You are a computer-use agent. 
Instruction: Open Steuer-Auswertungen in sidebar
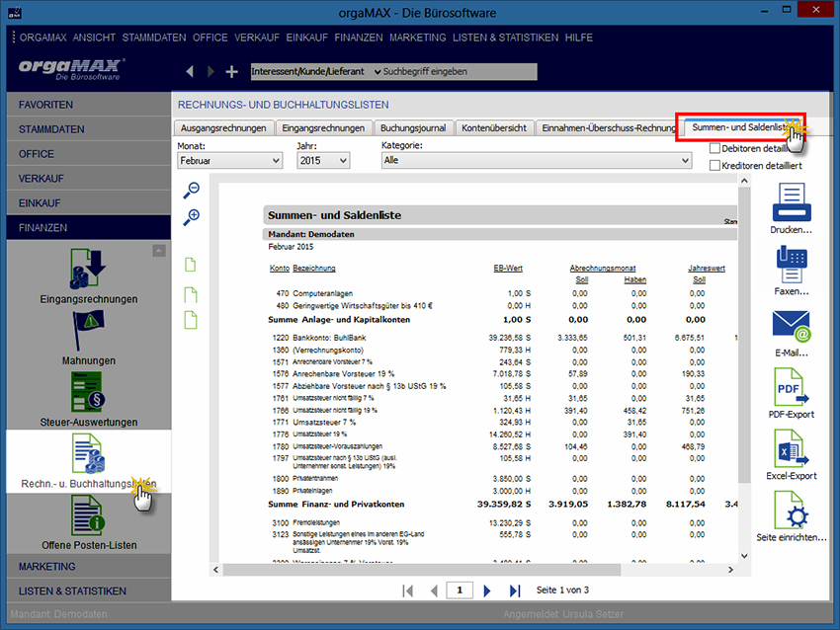point(88,399)
